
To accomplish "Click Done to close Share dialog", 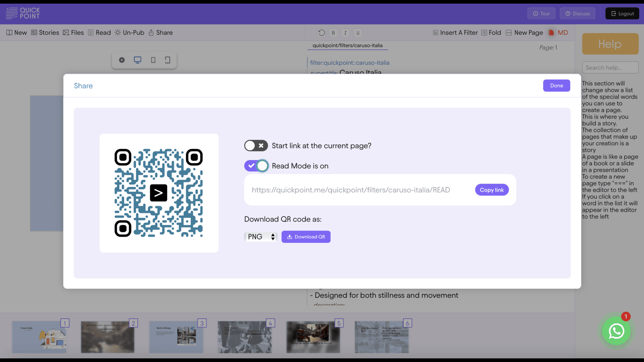I will click(557, 86).
